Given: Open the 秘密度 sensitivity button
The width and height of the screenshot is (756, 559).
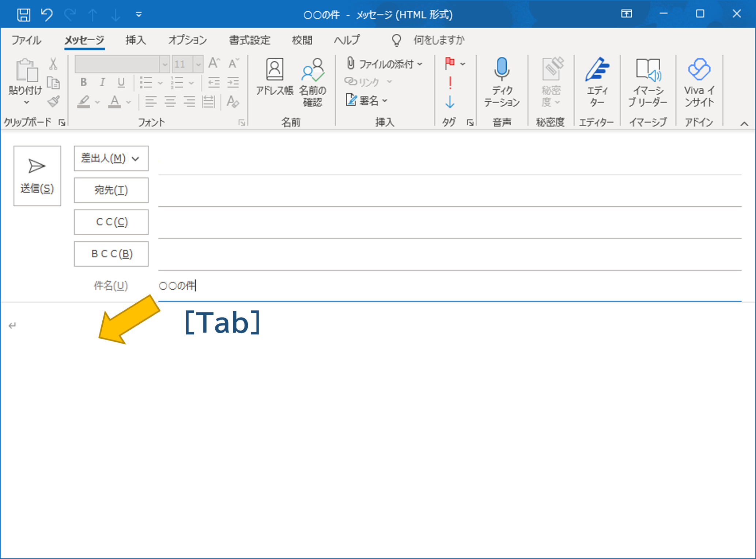Looking at the screenshot, I should [551, 82].
